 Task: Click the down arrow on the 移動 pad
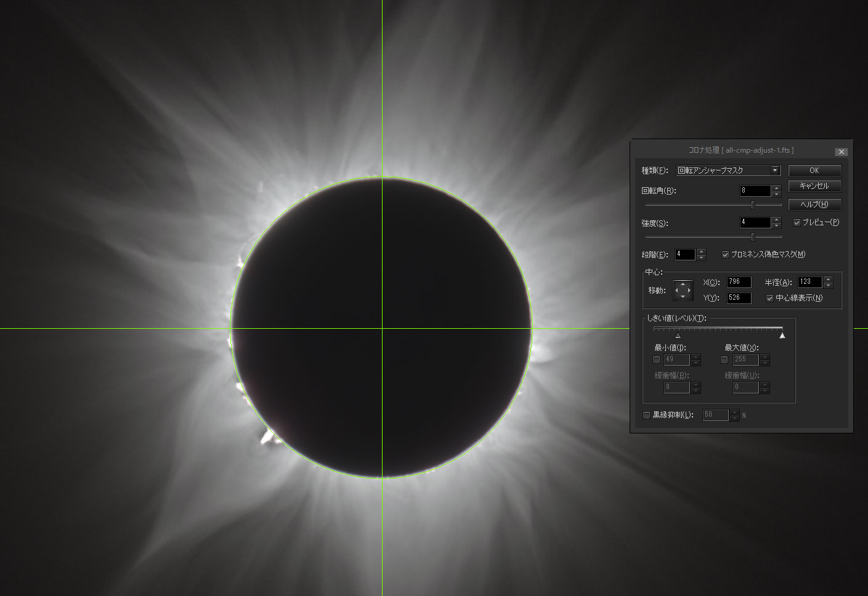click(683, 297)
